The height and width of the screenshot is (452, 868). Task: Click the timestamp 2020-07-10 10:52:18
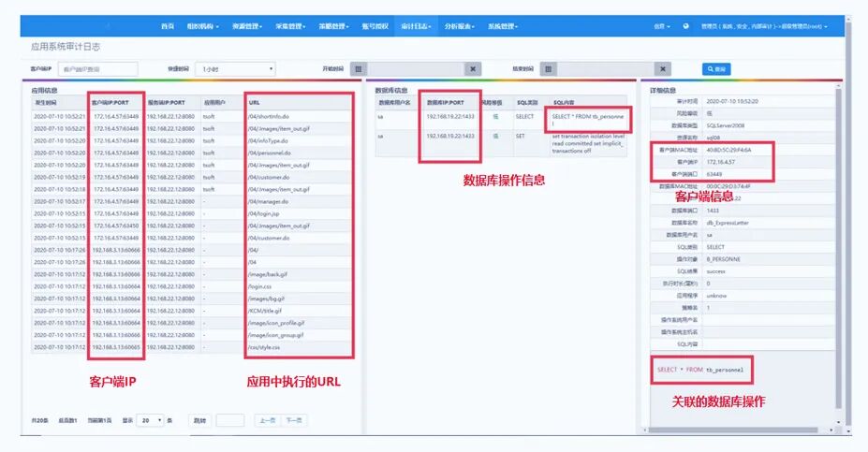60,190
